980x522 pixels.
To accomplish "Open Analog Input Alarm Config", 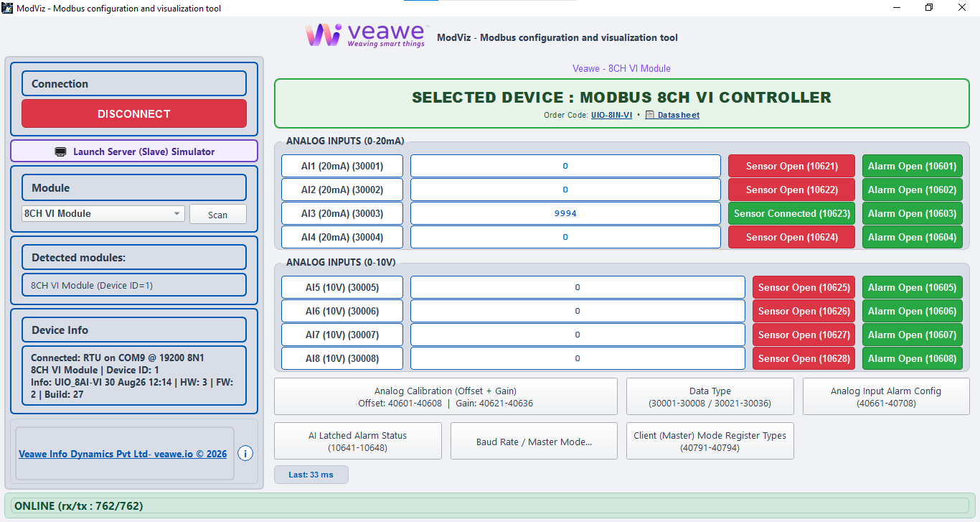I will [886, 397].
